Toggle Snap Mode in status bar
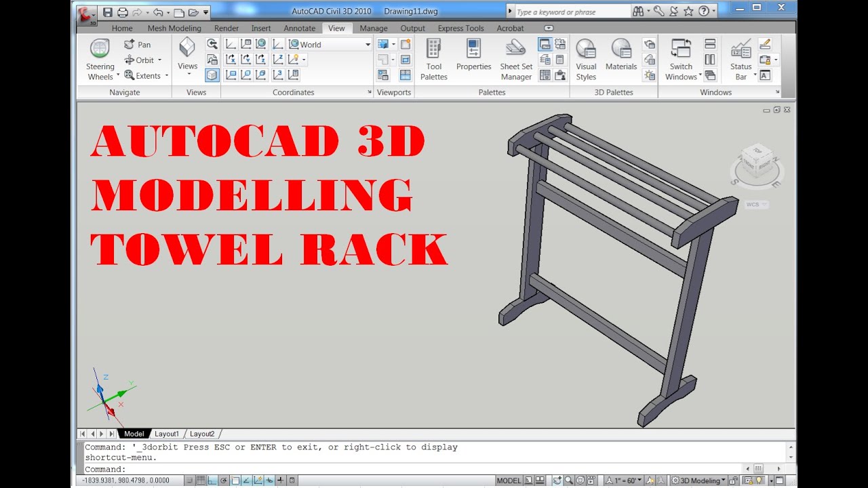Image resolution: width=868 pixels, height=488 pixels. tap(189, 481)
